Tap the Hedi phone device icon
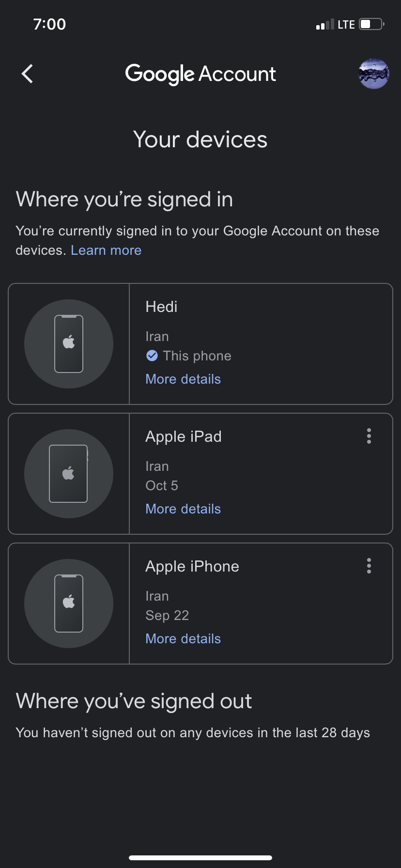 click(69, 344)
